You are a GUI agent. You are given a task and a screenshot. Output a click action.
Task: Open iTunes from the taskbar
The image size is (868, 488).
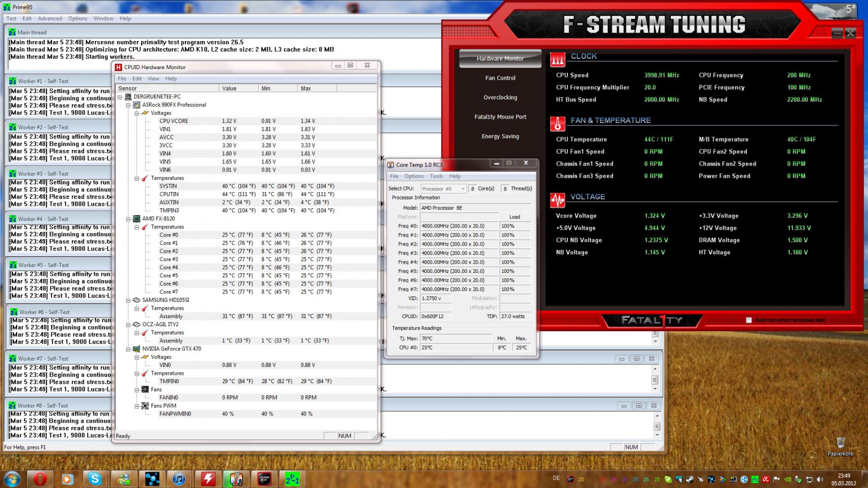click(x=179, y=478)
